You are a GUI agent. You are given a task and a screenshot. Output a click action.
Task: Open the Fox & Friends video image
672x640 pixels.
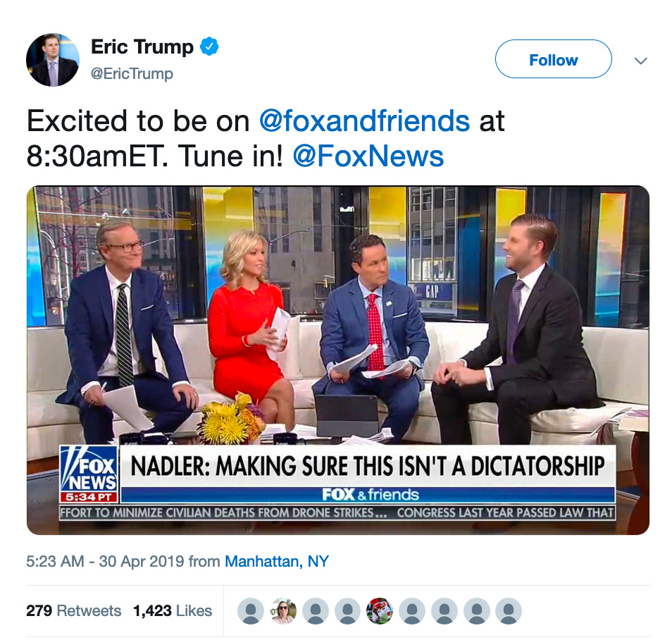[337, 360]
